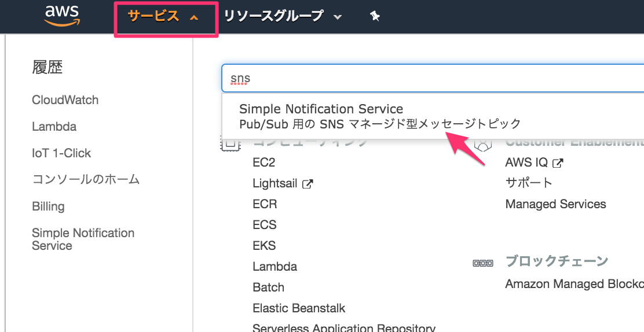This screenshot has width=644, height=332.
Task: Click the ブロックチェーン category icon
Action: pyautogui.click(x=483, y=263)
